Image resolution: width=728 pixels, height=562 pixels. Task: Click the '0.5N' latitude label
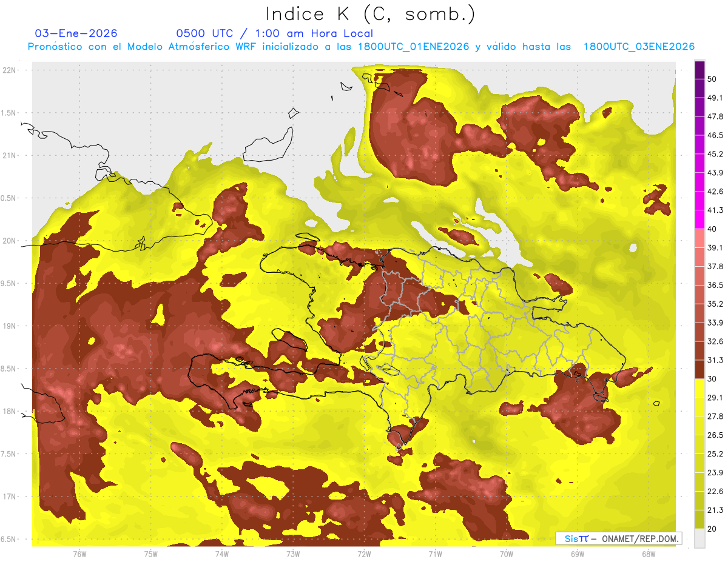coord(8,198)
